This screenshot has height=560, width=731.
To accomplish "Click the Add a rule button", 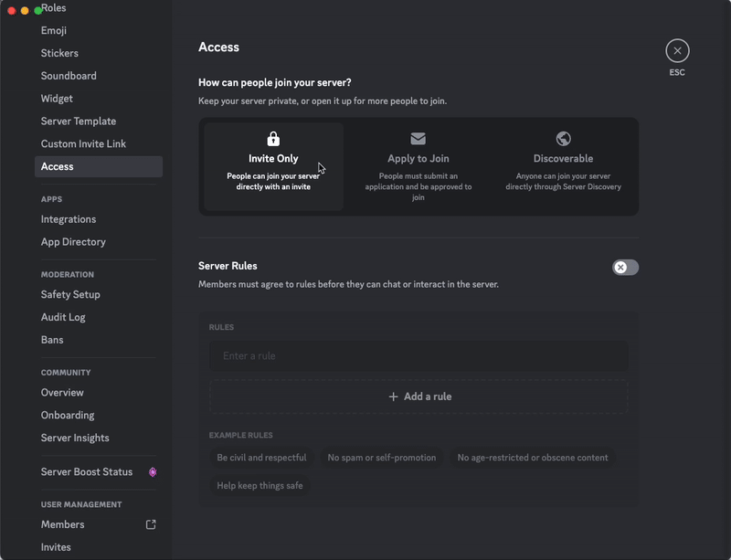I will click(x=418, y=396).
